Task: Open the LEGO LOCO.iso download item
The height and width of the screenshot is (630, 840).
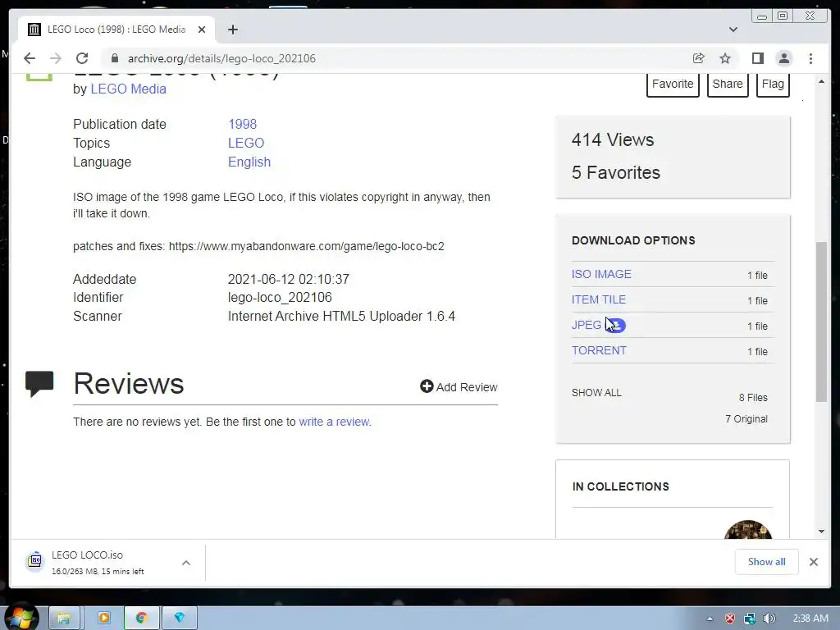Action: [98, 562]
